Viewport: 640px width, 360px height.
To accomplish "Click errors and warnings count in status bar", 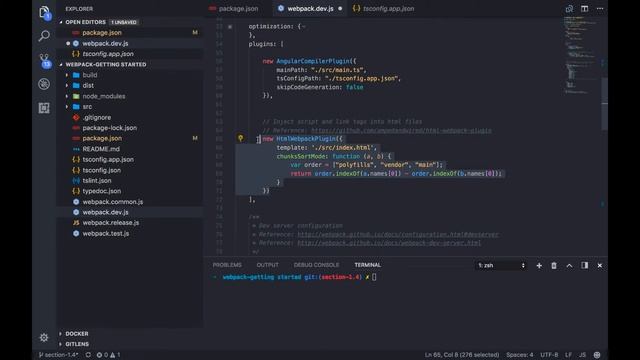I will (x=108, y=355).
